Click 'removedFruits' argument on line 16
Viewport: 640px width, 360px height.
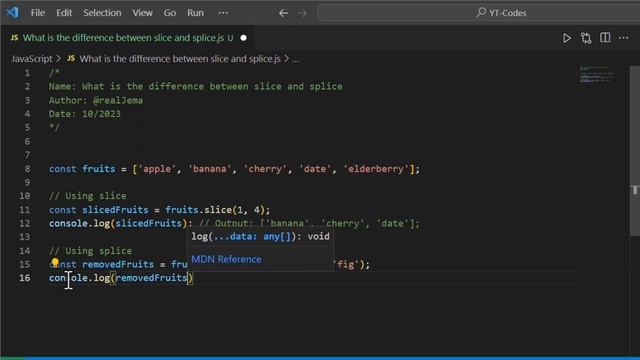[151, 278]
